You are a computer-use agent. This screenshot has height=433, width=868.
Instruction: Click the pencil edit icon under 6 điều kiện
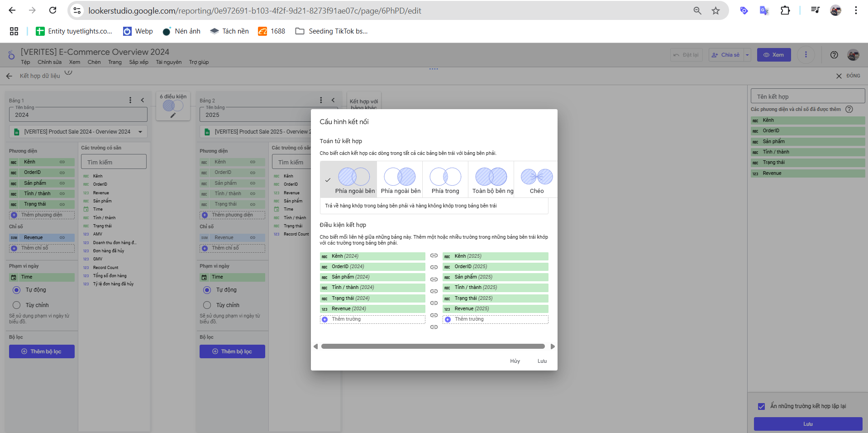(x=173, y=115)
